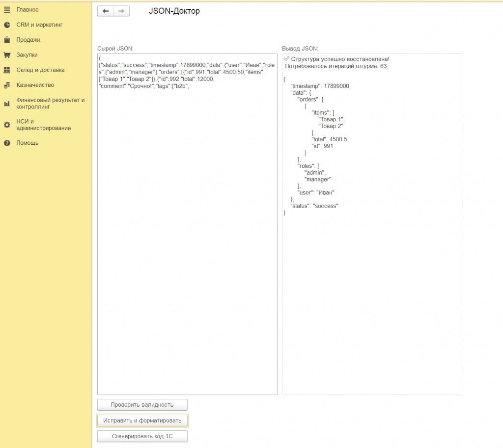503x448 pixels.
Task: Click the JSON-Доктор page title
Action: 174,11
